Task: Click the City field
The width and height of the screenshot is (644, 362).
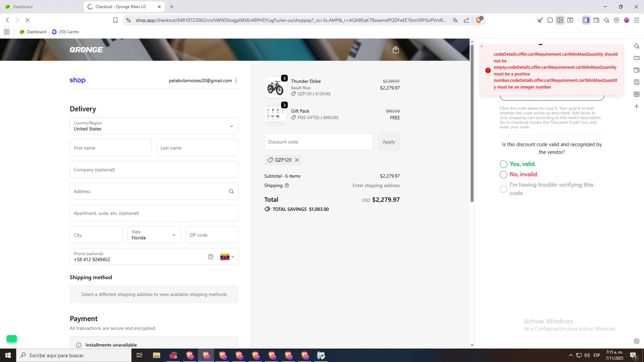Action: (96, 235)
